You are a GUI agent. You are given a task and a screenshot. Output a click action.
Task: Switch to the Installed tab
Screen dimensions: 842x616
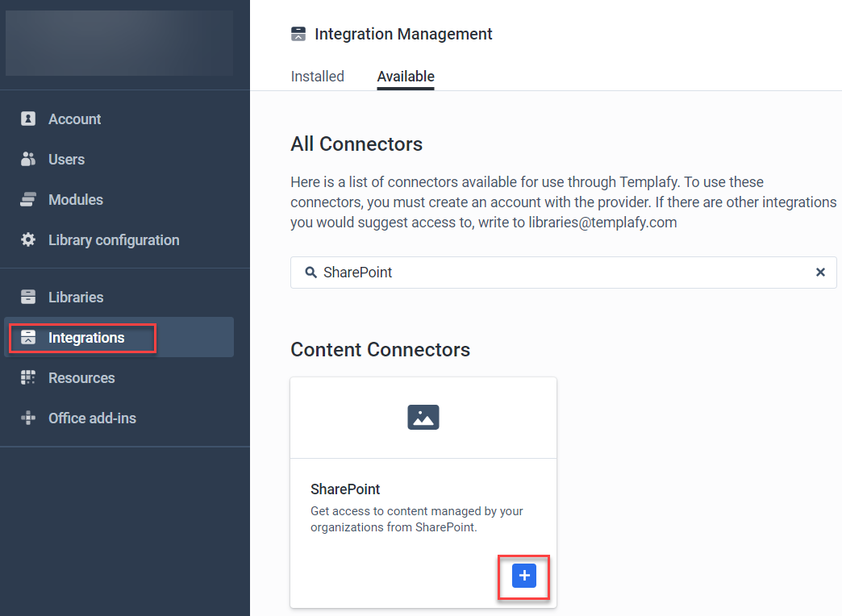(x=317, y=77)
